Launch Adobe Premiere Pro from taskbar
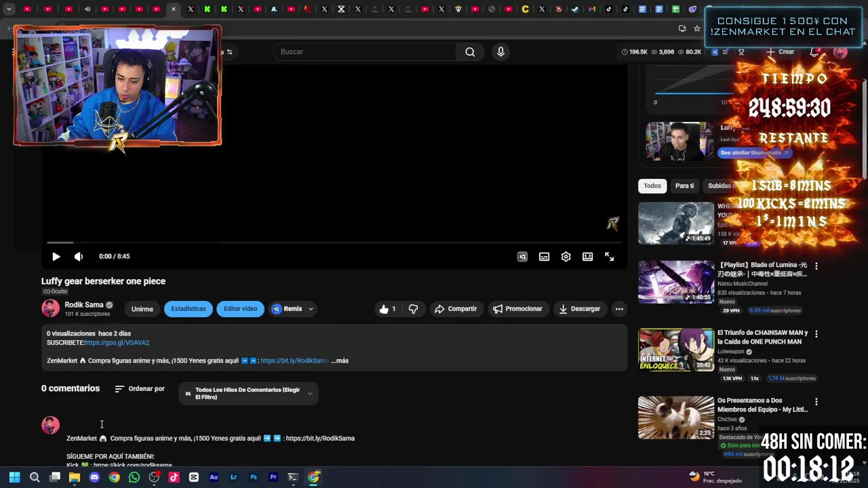Image resolution: width=868 pixels, height=488 pixels. (273, 477)
